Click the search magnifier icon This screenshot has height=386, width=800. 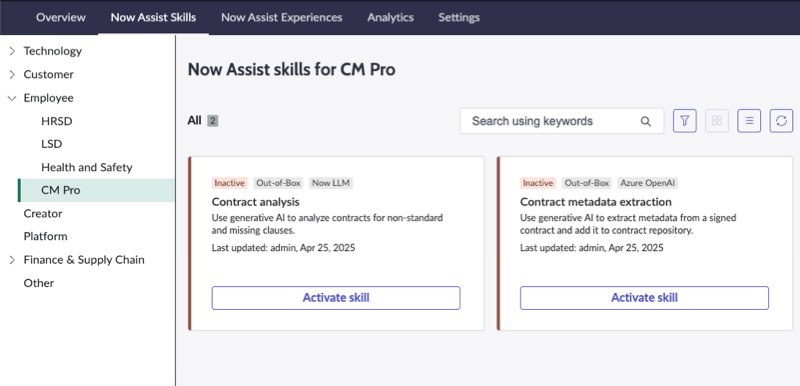645,121
